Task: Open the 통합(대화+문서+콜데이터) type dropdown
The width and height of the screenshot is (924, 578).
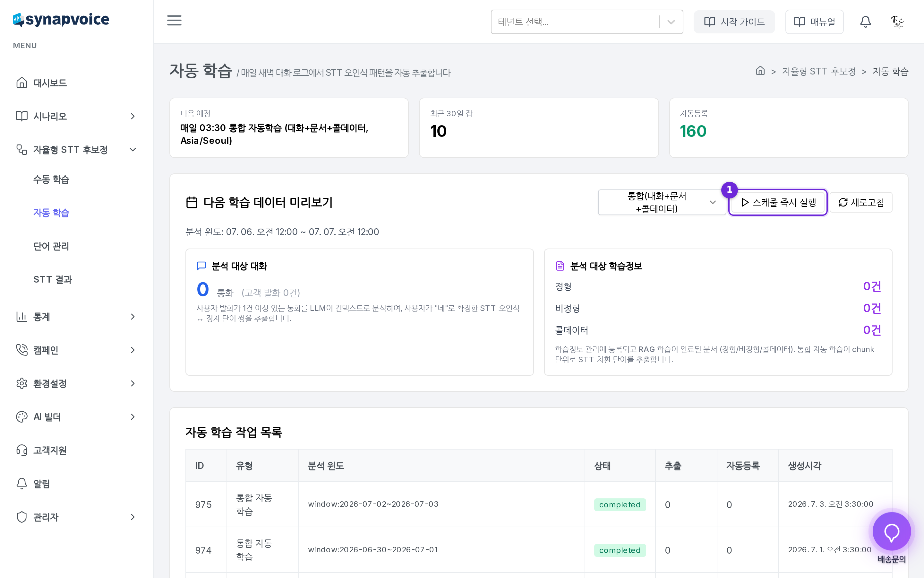Action: 662,202
